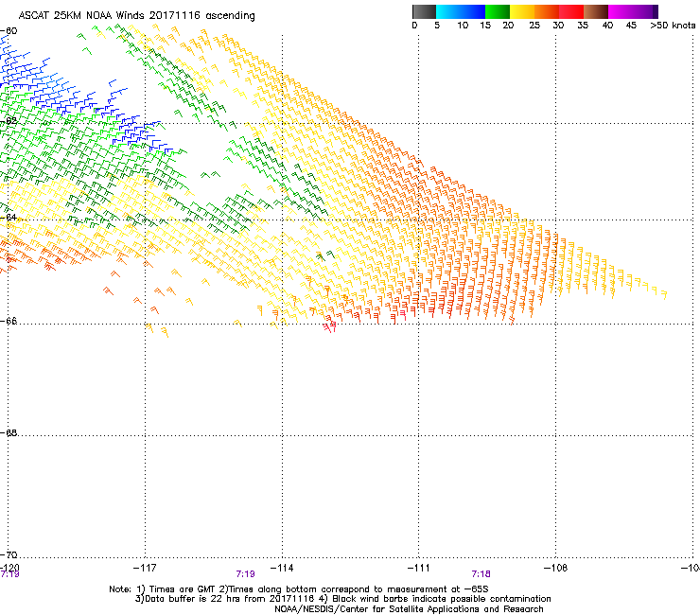Click the '-60' latitude axis label
The height and width of the screenshot is (615, 700).
click(x=9, y=31)
